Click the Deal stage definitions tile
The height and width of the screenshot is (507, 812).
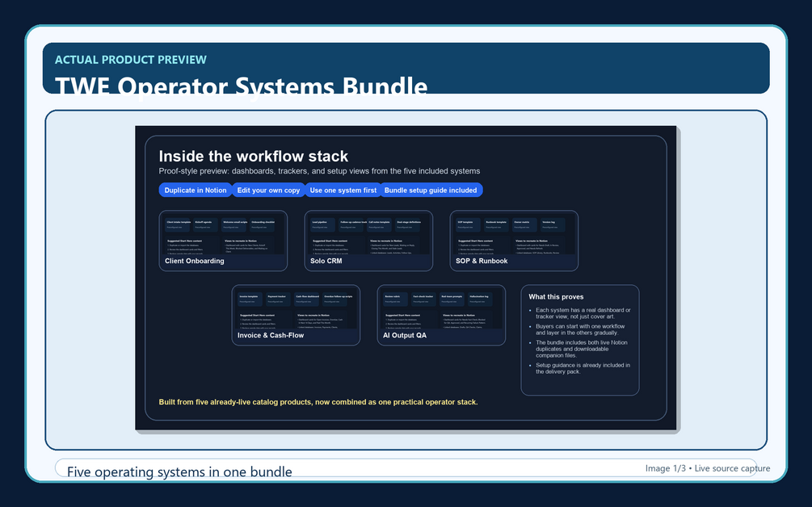click(x=408, y=224)
